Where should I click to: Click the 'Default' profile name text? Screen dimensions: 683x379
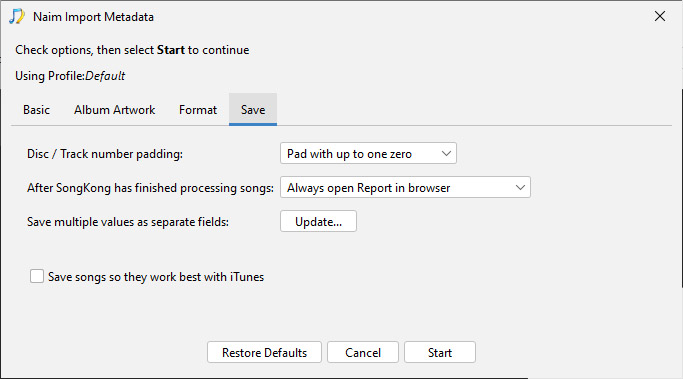105,76
